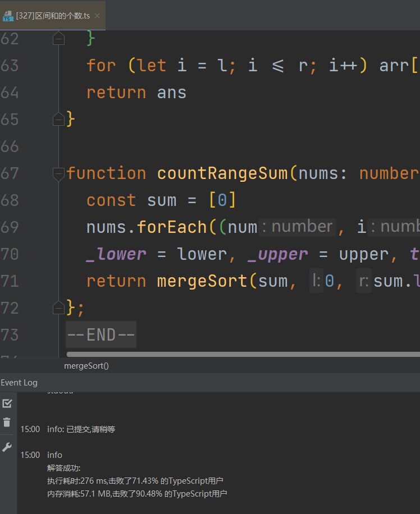Click log entry 'info: 已提交,请稍等'

point(81,429)
